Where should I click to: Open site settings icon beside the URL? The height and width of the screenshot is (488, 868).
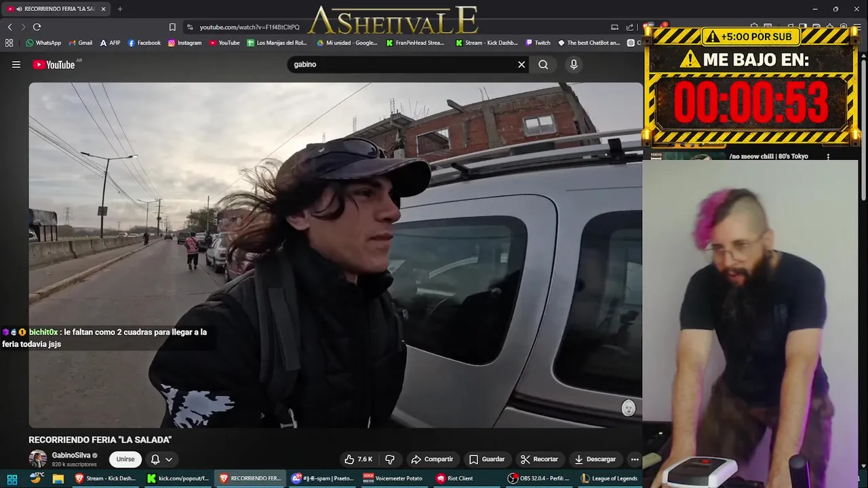click(x=189, y=27)
